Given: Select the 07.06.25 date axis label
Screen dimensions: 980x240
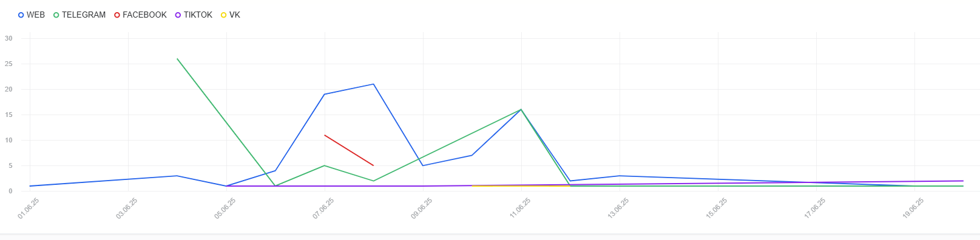Looking at the screenshot, I should coord(323,208).
